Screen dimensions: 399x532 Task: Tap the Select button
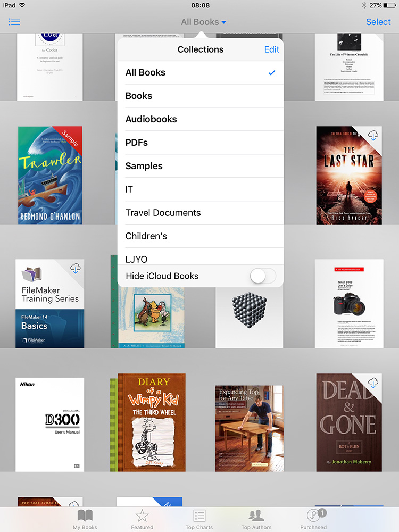click(x=378, y=22)
